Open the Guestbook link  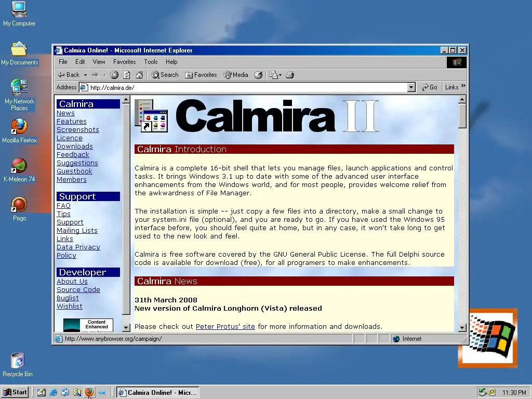[74, 171]
